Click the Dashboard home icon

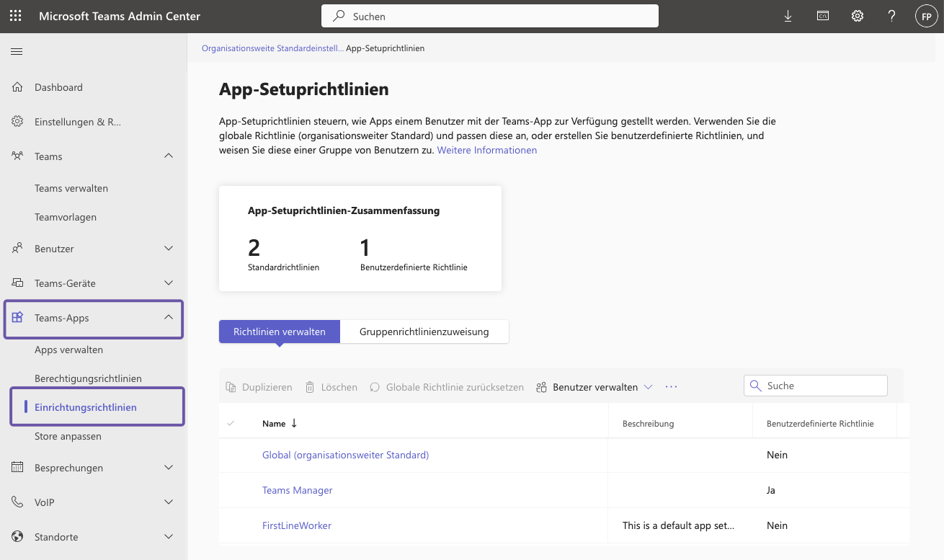point(18,87)
